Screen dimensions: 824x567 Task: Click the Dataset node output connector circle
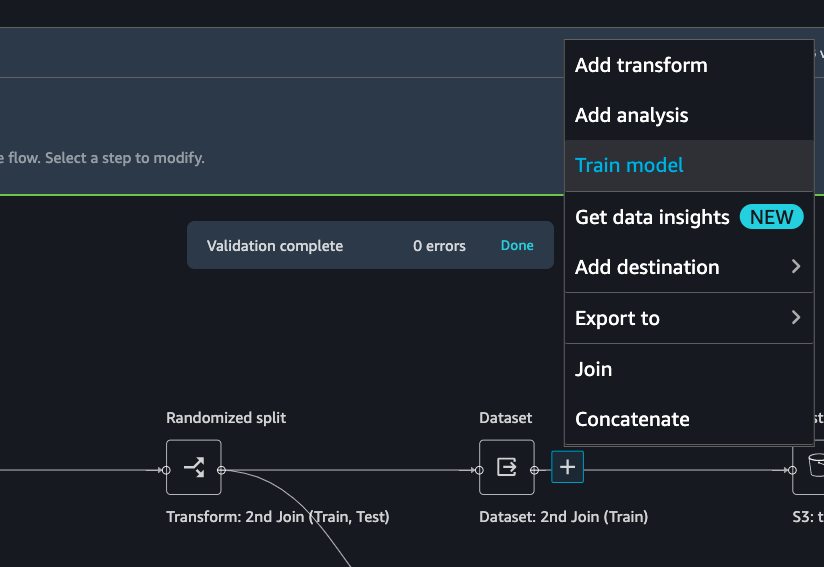pyautogui.click(x=534, y=470)
